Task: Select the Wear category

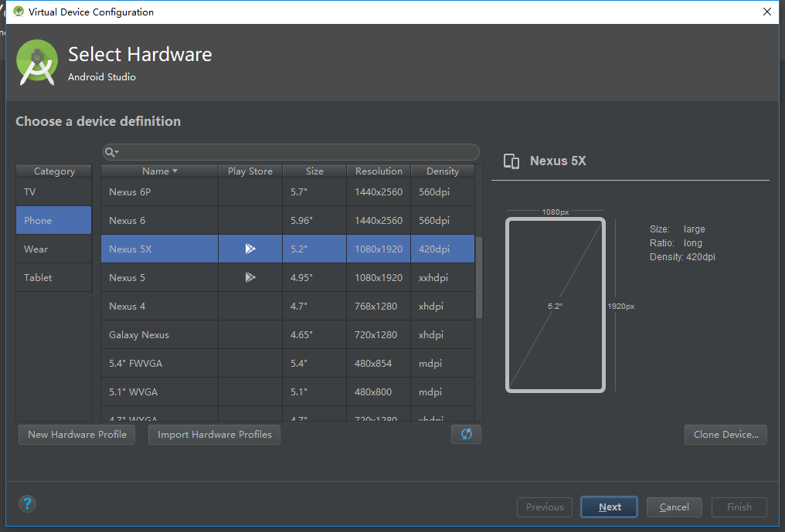Action: (x=53, y=249)
